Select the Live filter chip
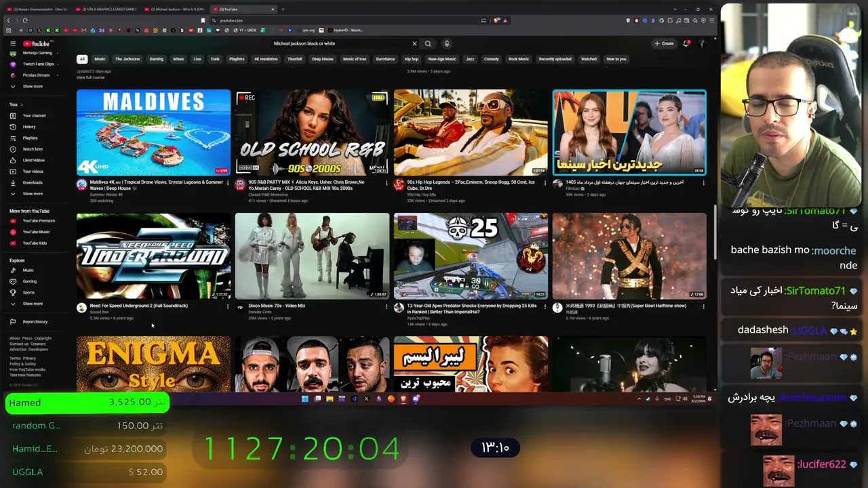Viewport: 868px width, 488px height. click(197, 59)
